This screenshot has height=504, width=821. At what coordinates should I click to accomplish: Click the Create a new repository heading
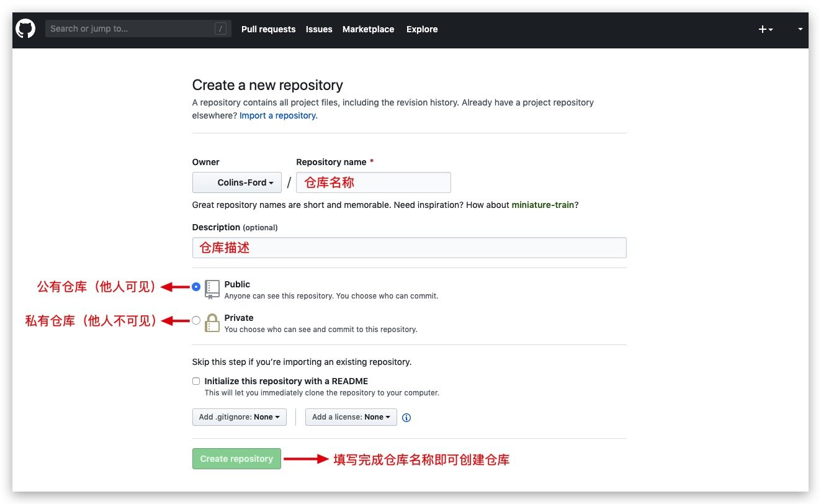[267, 85]
